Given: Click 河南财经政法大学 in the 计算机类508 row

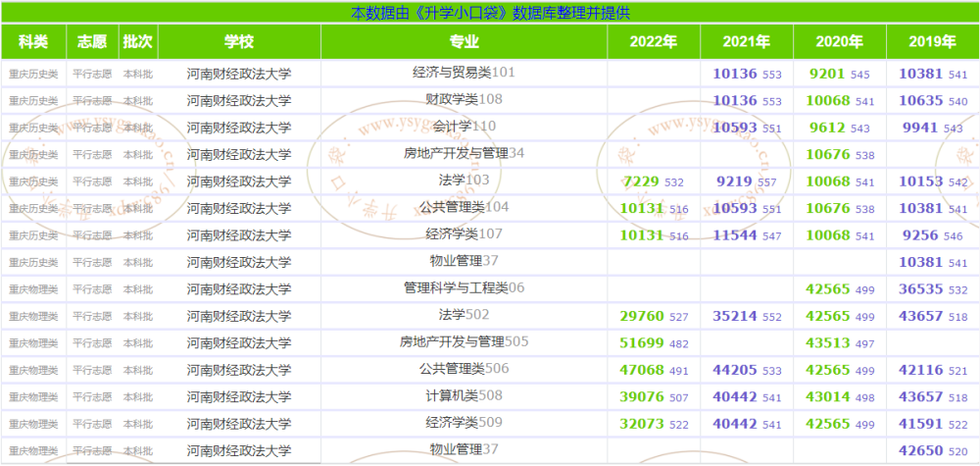Looking at the screenshot, I should tap(239, 396).
